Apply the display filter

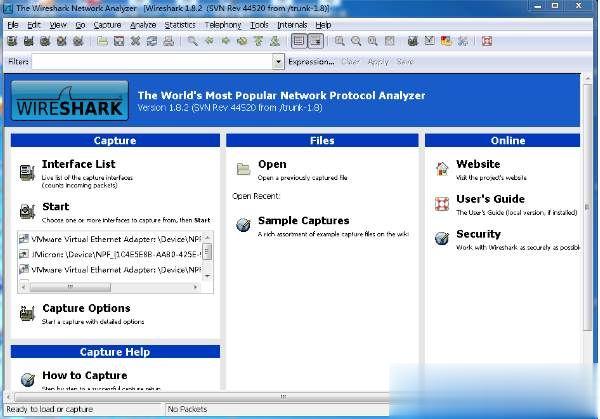[x=378, y=62]
